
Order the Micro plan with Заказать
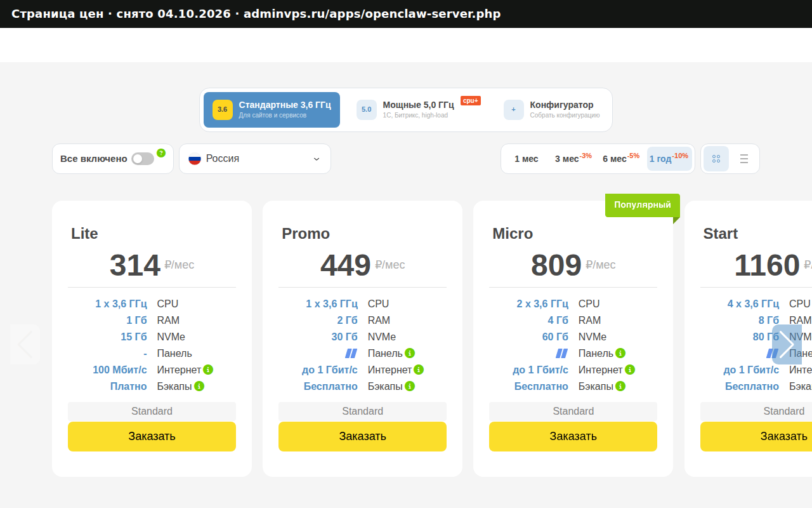(573, 436)
